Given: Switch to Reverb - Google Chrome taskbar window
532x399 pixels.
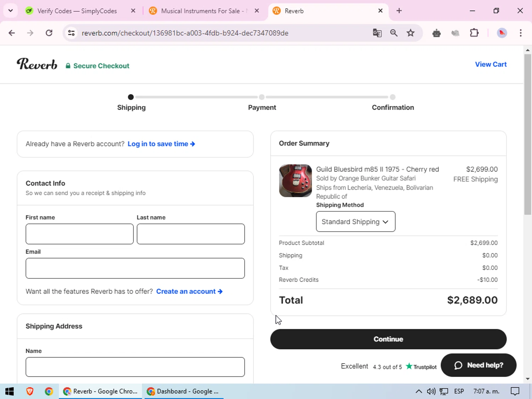Looking at the screenshot, I should tap(100, 391).
